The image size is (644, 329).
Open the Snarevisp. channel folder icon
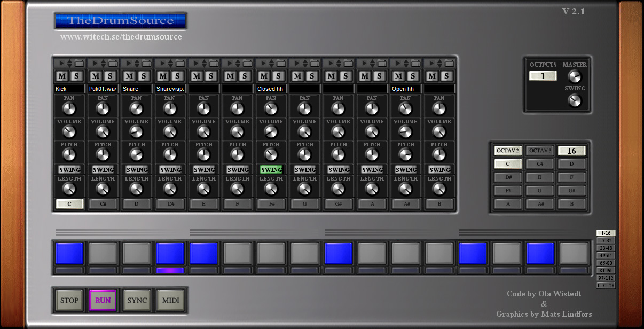(180, 63)
